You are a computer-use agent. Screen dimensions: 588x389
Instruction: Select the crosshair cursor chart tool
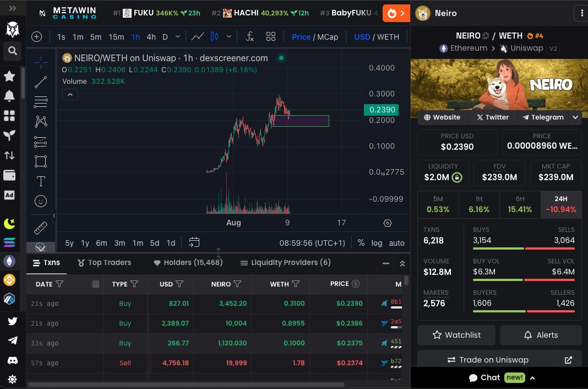pyautogui.click(x=41, y=62)
